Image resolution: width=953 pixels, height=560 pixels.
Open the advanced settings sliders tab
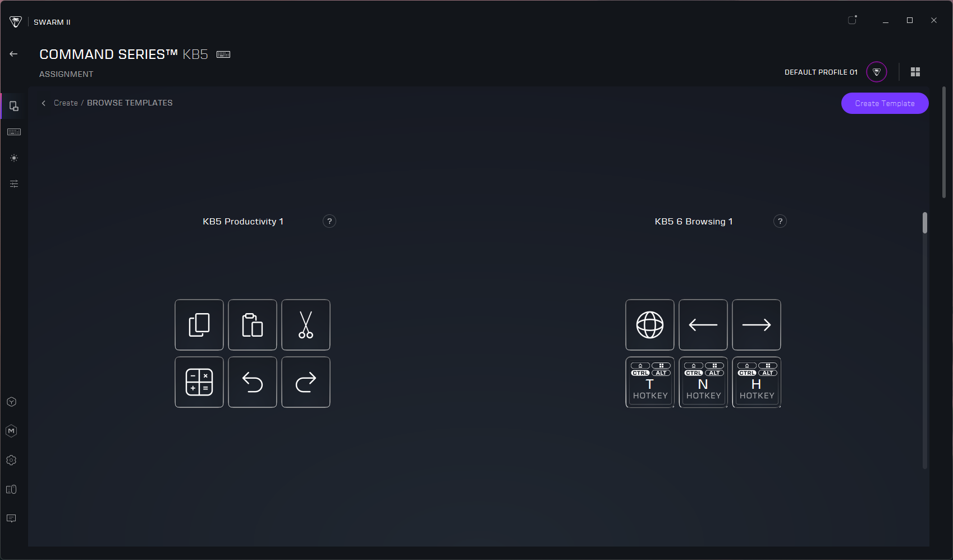pyautogui.click(x=14, y=183)
